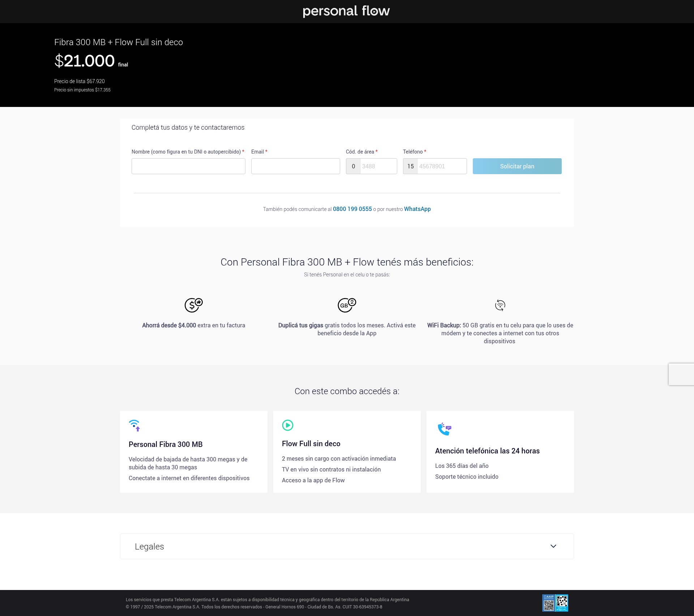The height and width of the screenshot is (616, 694).
Task: Open the Data Fiscal QR badge
Action: tap(562, 603)
